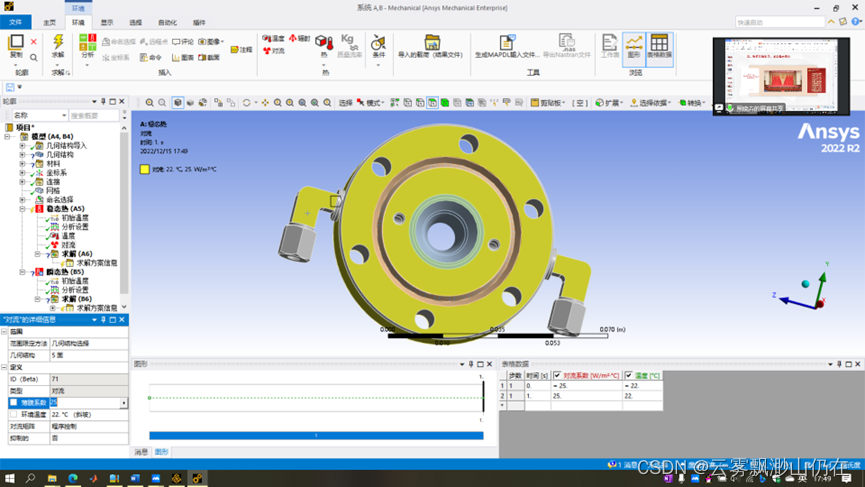Insert 温度 (Temperature) load from the ribbon

[273, 39]
